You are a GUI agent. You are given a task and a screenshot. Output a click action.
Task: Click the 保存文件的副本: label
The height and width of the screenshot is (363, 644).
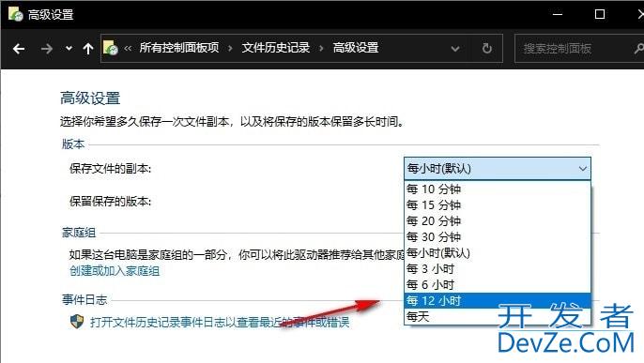click(110, 169)
